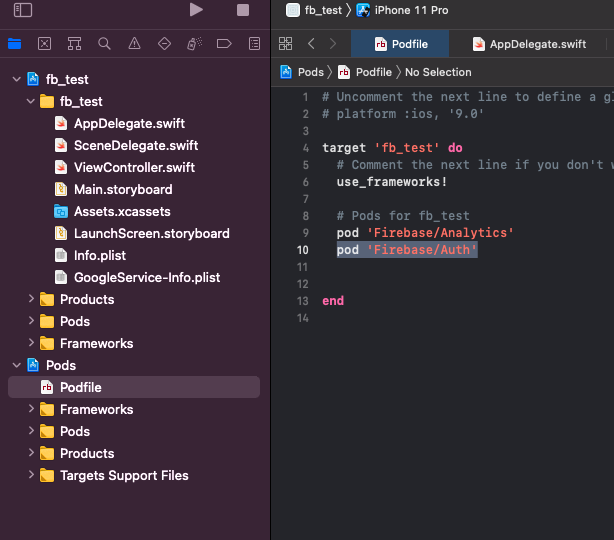
Task: Collapse the fb_test group folder
Action: coord(31,101)
